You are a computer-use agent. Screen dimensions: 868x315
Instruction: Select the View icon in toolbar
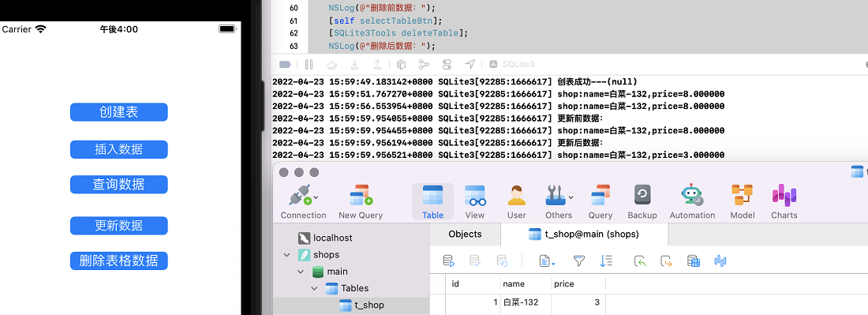click(474, 202)
